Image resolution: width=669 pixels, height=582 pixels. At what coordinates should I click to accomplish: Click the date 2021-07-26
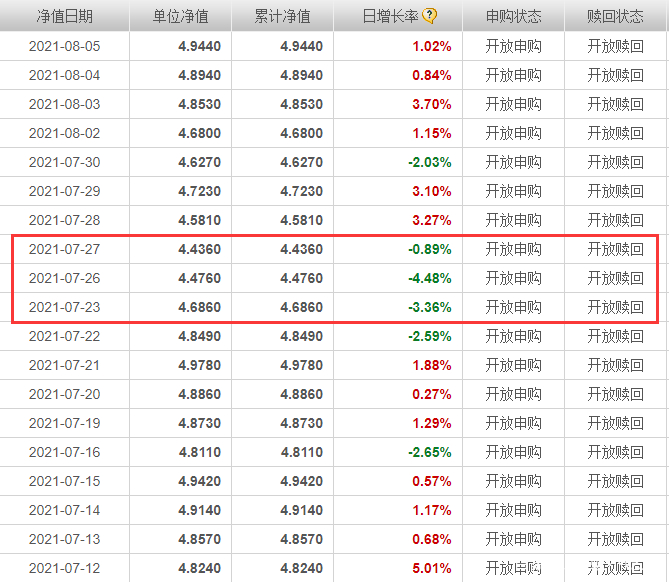click(x=64, y=278)
